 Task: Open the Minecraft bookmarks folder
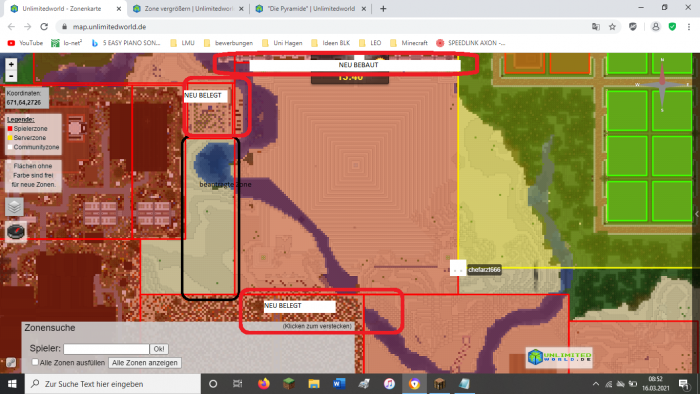coord(409,43)
